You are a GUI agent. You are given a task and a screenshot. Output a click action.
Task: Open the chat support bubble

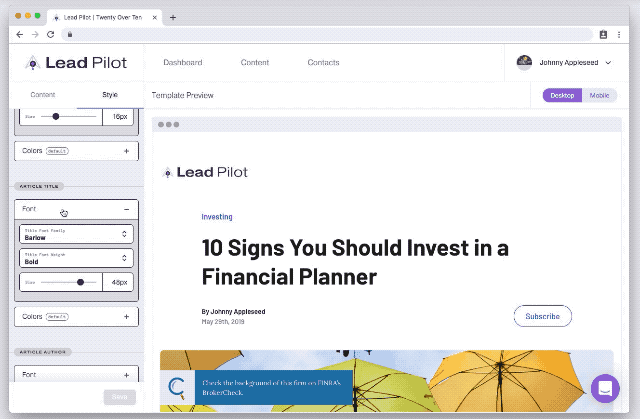tap(605, 388)
